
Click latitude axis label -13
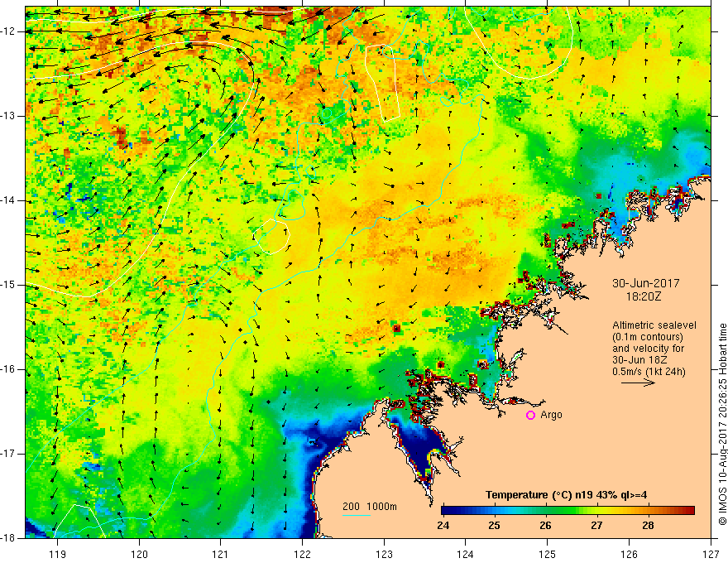pyautogui.click(x=9, y=116)
